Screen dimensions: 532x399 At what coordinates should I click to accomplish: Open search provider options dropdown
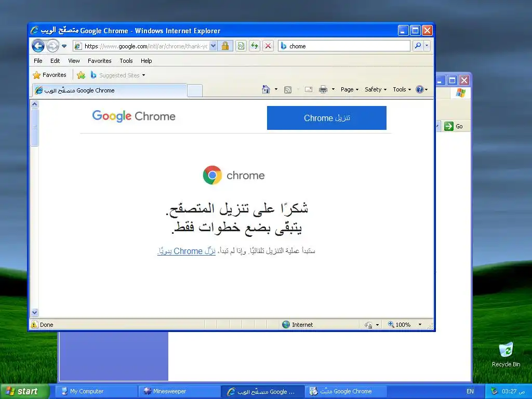[427, 46]
